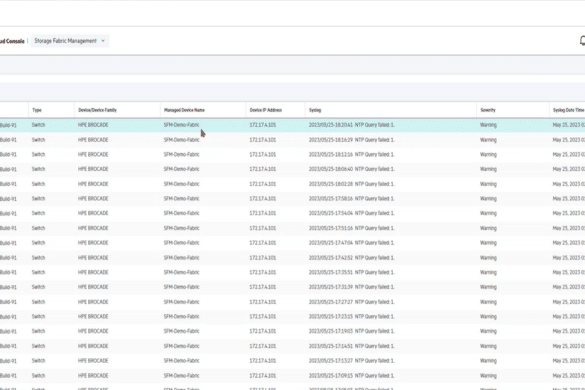Select the syslog entry at 17:19:03
This screenshot has width=585, height=390.
pyautogui.click(x=292, y=331)
